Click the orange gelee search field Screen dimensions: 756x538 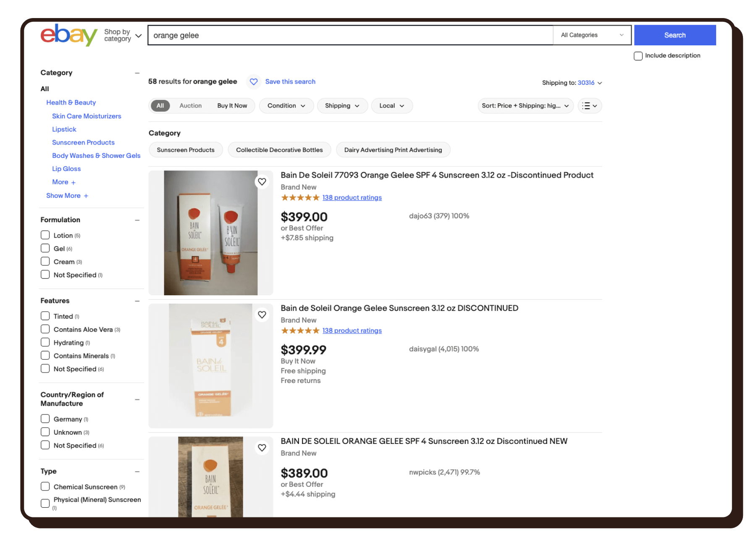point(351,35)
